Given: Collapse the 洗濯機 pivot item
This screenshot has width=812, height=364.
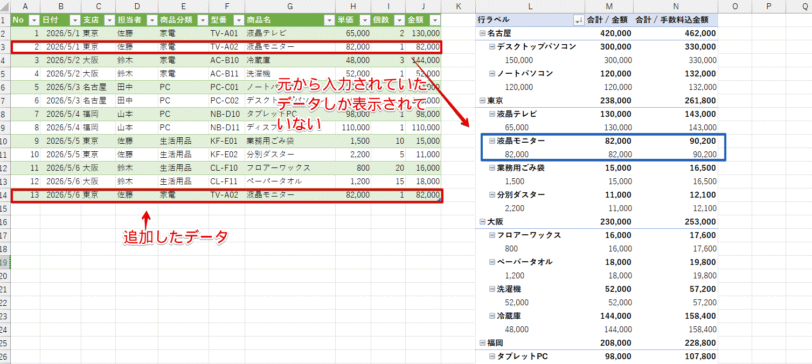Looking at the screenshot, I should click(x=492, y=289).
